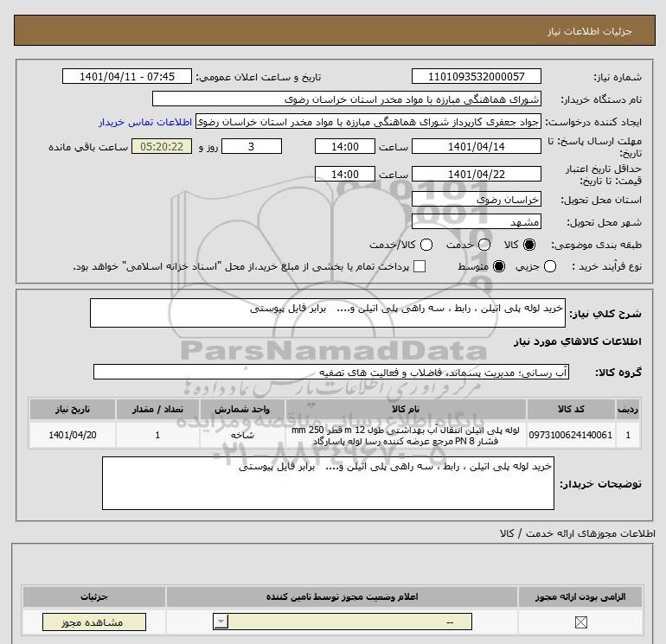Click the remaining time countdown 05:20:22
This screenshot has width=666, height=644.
click(162, 146)
